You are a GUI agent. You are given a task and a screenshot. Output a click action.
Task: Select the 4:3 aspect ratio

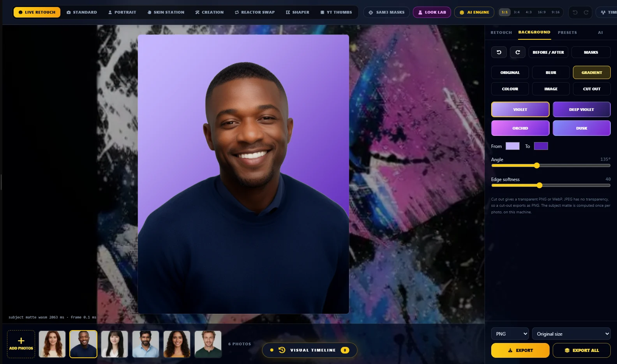[529, 12]
